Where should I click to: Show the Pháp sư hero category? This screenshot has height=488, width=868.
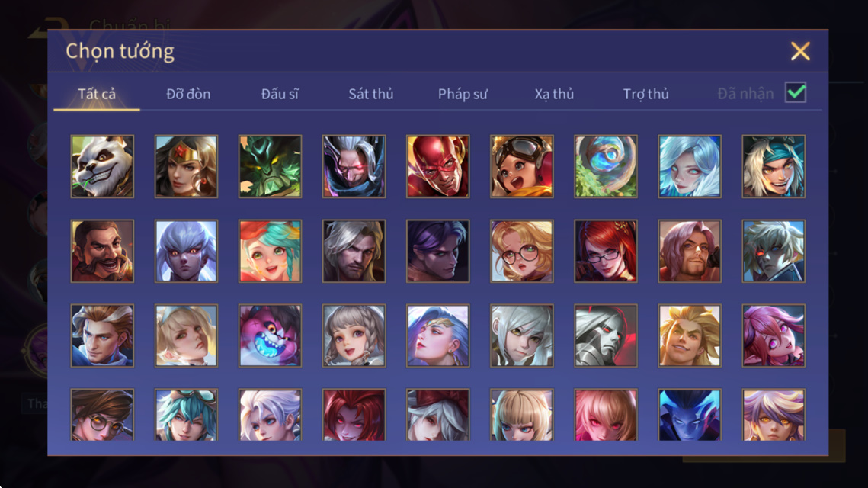tap(463, 94)
